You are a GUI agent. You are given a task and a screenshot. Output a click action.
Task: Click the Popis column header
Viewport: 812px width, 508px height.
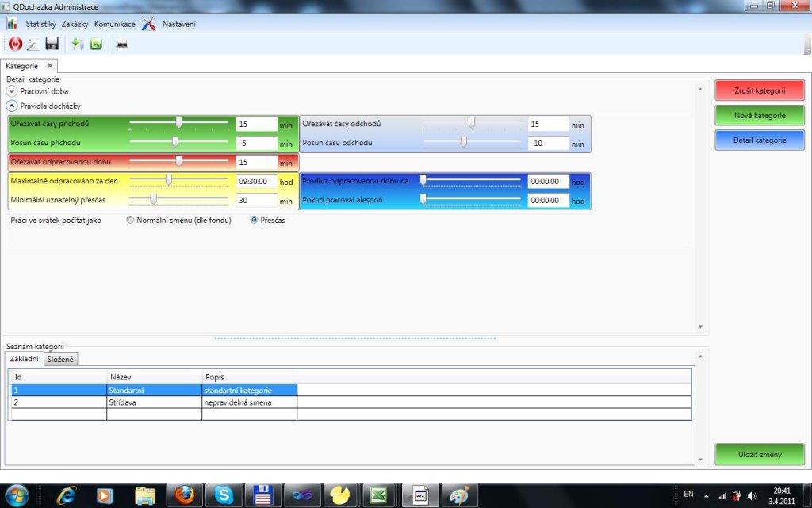249,377
